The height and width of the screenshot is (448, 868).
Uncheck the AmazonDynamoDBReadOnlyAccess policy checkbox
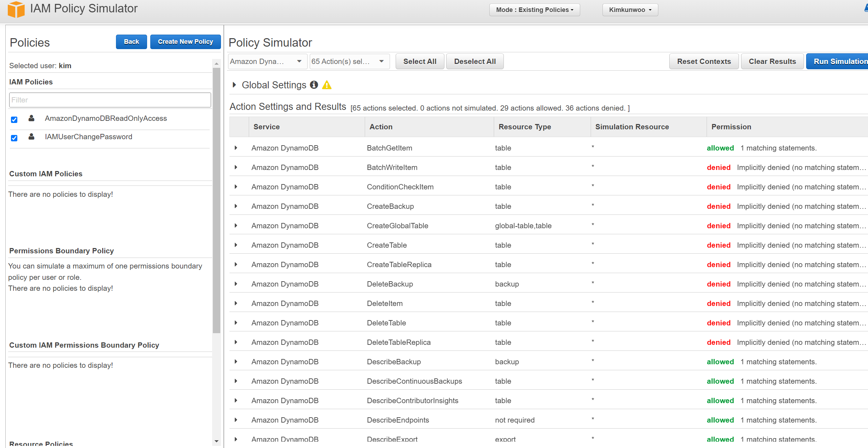point(14,120)
